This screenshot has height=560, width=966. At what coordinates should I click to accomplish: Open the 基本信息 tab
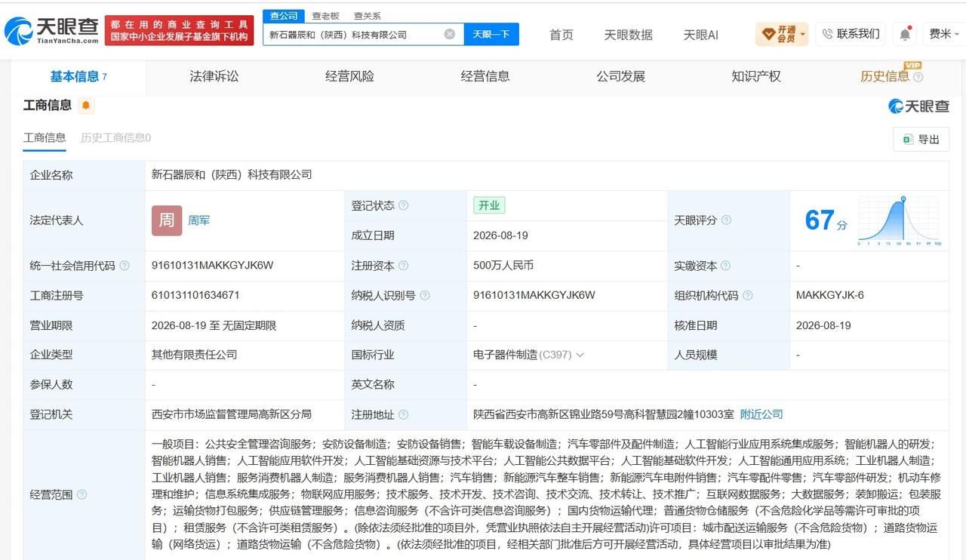pyautogui.click(x=78, y=77)
